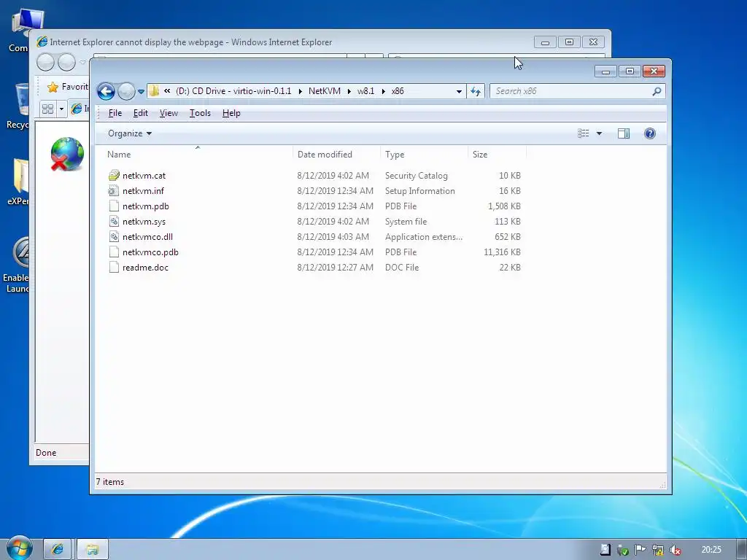Click the Back button in Internet Explorer window
This screenshot has height=560, width=747.
[45, 62]
